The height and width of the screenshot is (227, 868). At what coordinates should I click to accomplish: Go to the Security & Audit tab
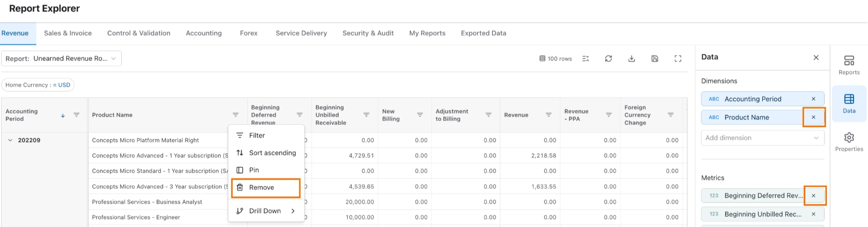coord(368,33)
